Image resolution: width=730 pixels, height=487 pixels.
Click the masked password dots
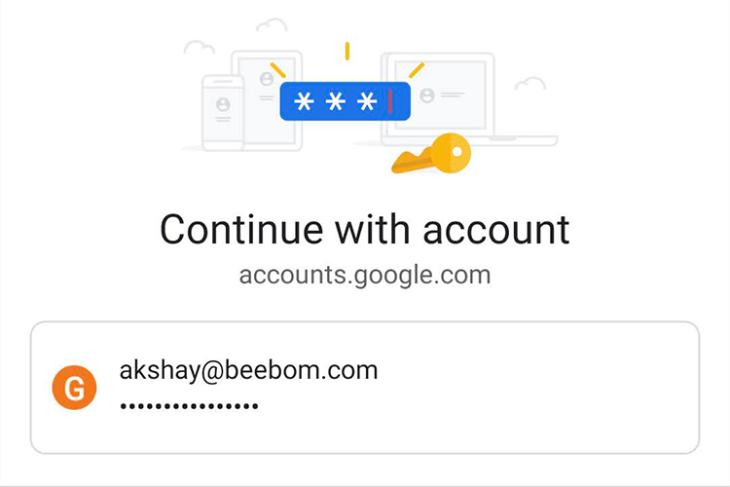pos(189,406)
